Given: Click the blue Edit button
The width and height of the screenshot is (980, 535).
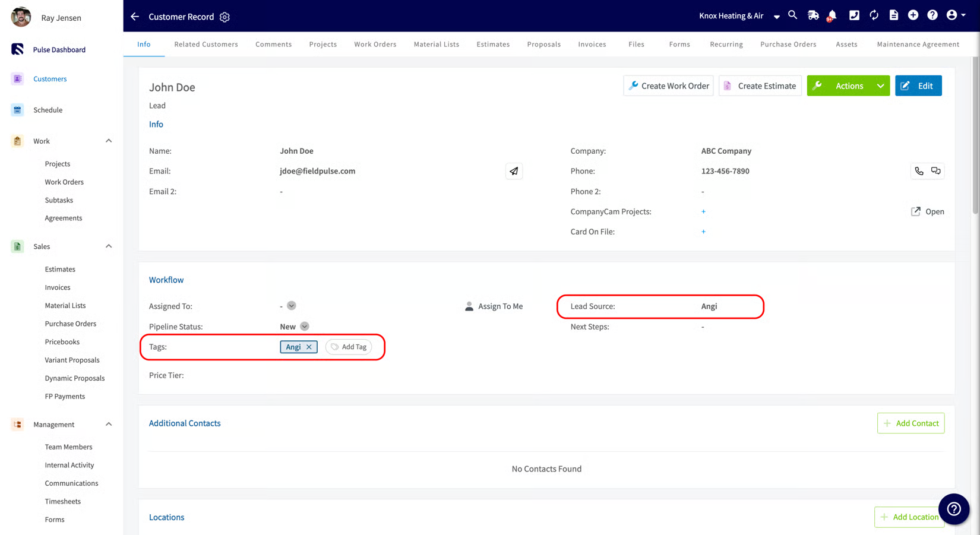Looking at the screenshot, I should click(x=918, y=86).
